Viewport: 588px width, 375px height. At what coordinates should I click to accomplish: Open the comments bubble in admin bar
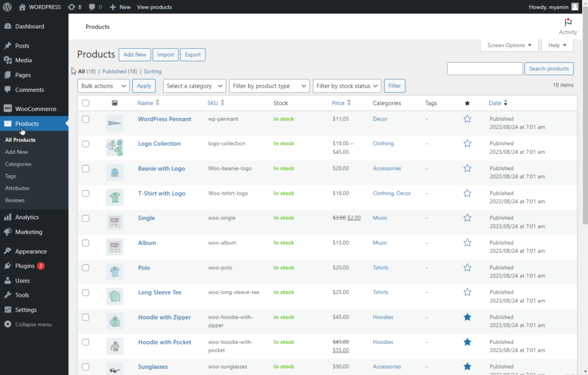pos(95,7)
